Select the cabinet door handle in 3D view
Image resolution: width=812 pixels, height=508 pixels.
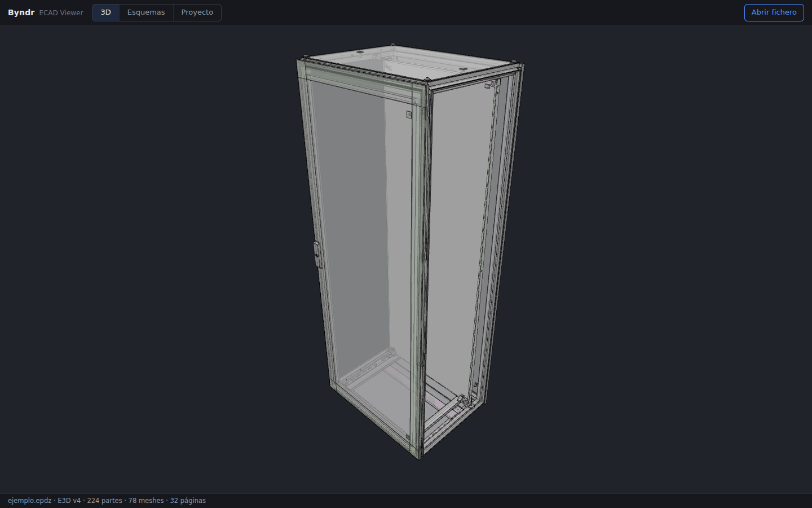click(x=317, y=255)
